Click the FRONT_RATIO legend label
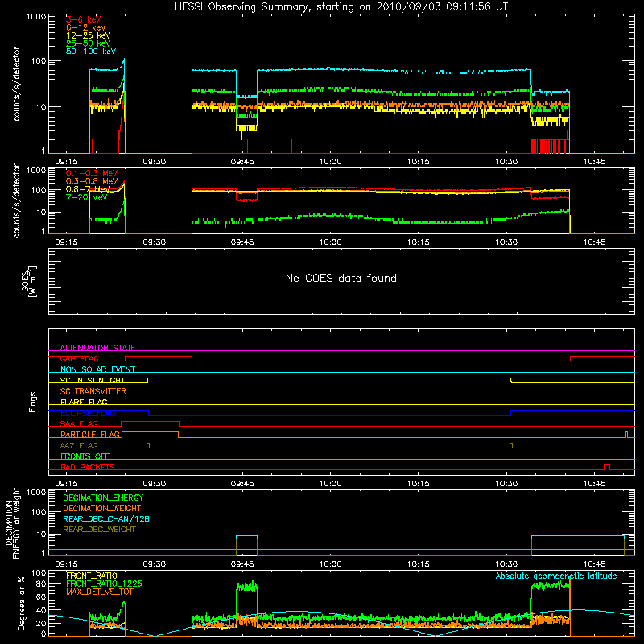Image resolution: width=644 pixels, height=644 pixels. (x=92, y=576)
